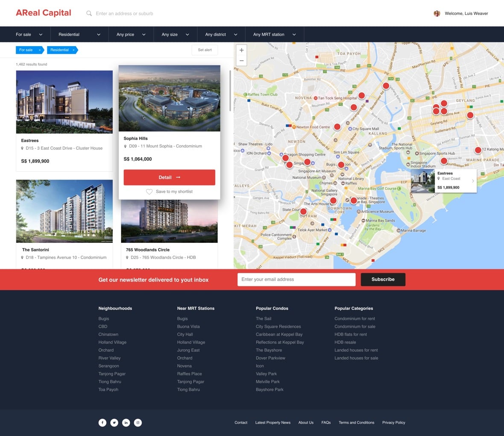Open the Twitter social icon

(x=114, y=422)
